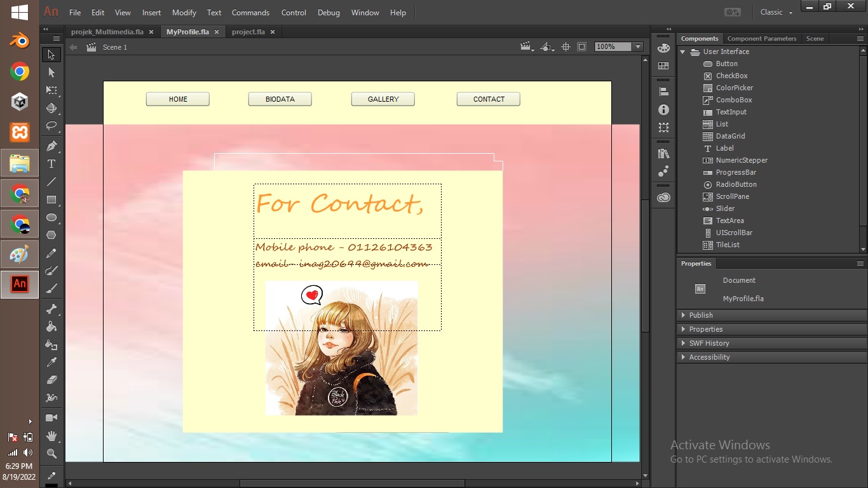Select the Eraser tool
The image size is (868, 488).
(51, 379)
